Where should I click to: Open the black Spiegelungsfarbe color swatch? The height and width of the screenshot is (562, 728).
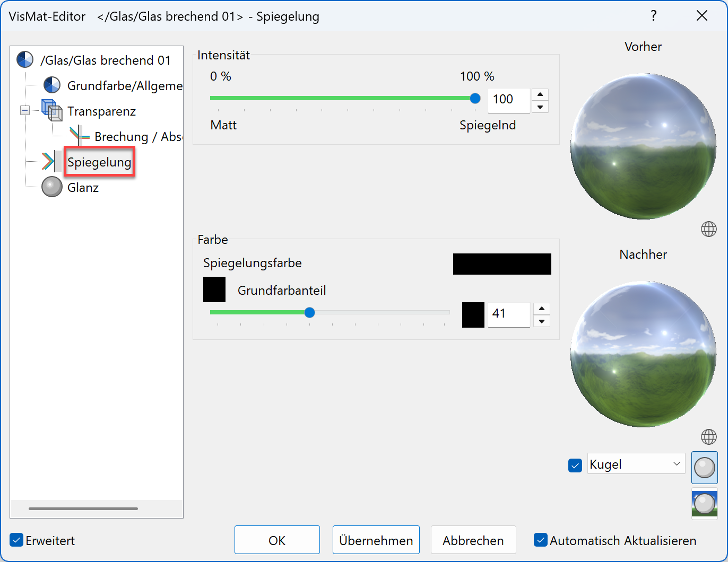(x=501, y=264)
